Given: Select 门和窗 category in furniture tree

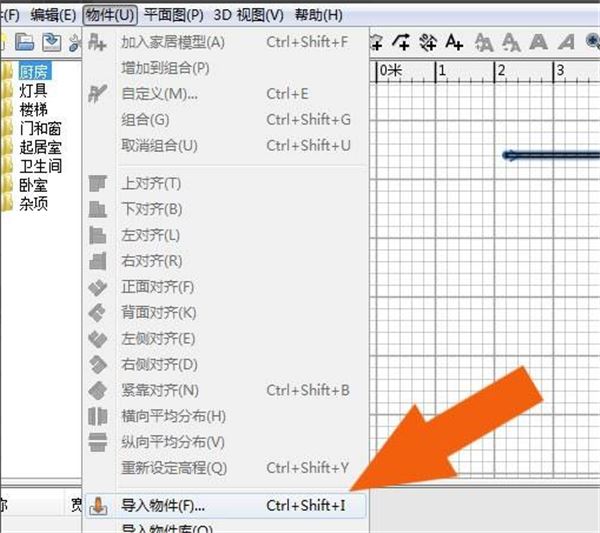Looking at the screenshot, I should click(x=40, y=129).
